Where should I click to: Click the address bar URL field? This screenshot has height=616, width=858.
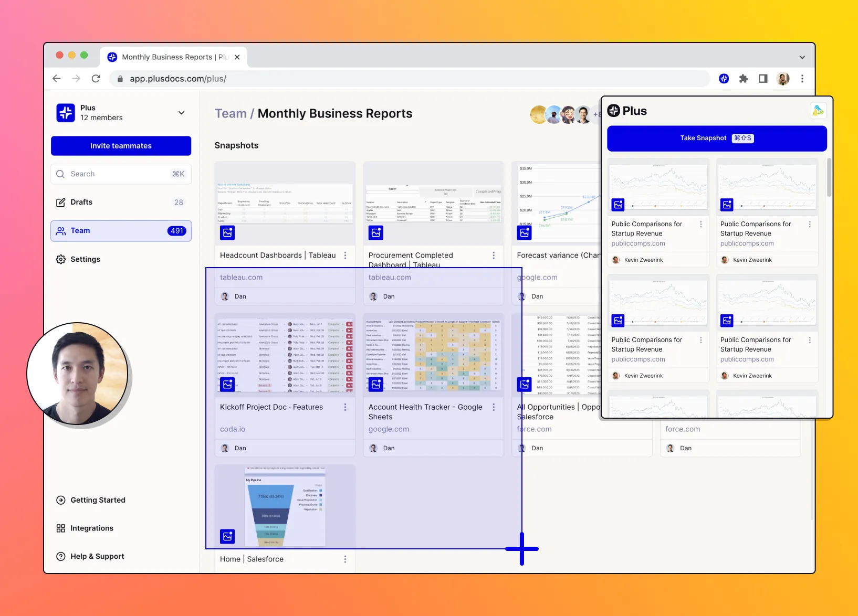click(410, 79)
